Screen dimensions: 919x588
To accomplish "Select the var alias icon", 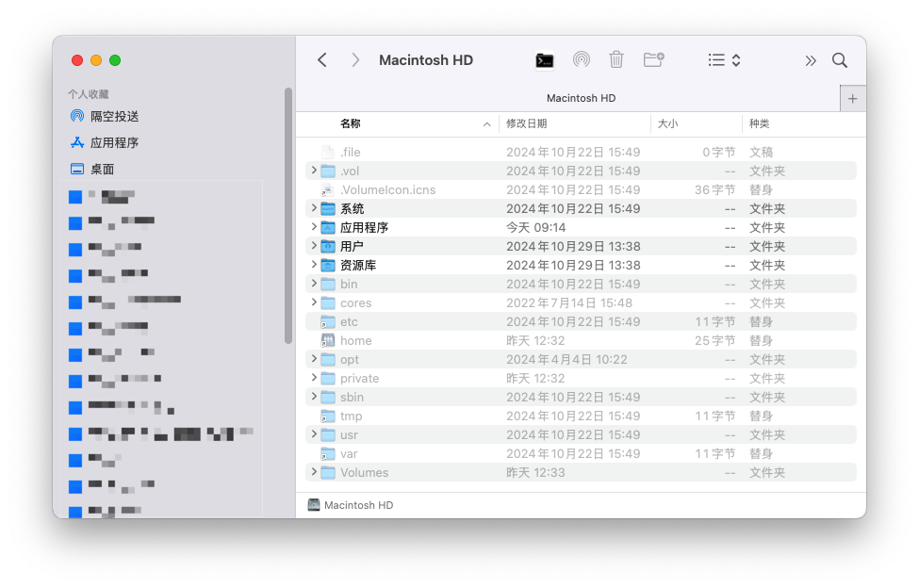I will pos(328,453).
